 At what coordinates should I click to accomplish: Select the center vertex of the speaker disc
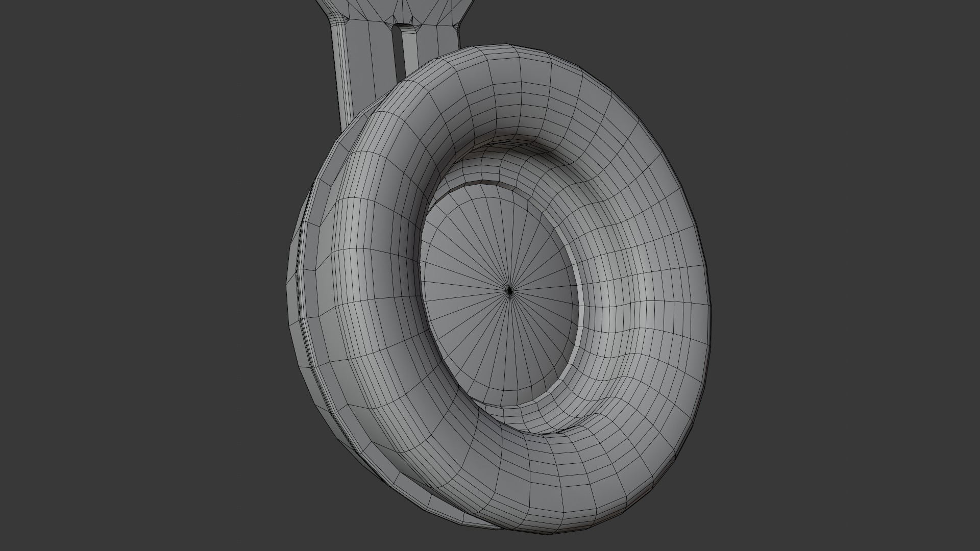coord(510,290)
